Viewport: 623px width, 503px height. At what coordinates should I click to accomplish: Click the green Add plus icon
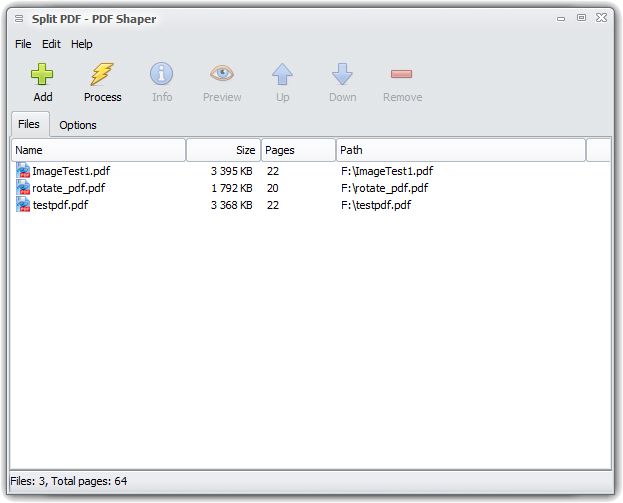coord(42,74)
